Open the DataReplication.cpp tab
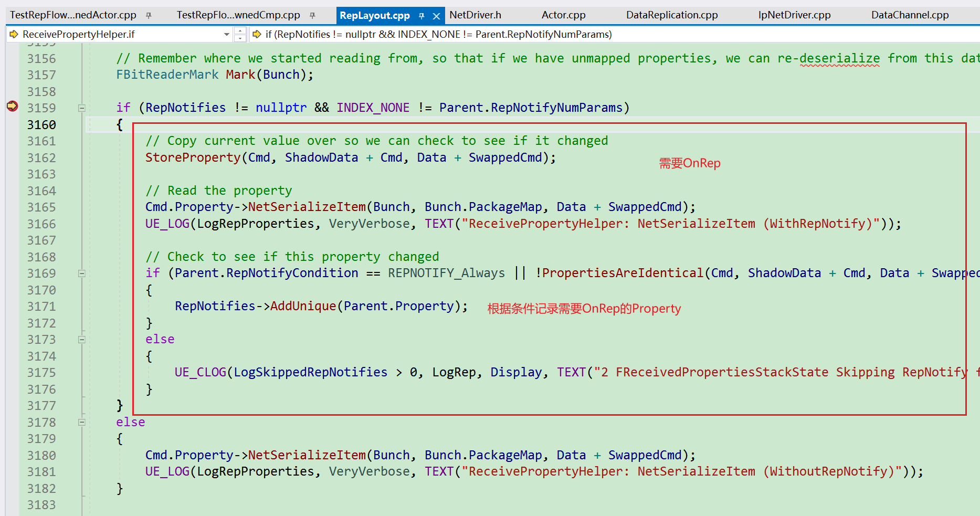 coord(672,15)
